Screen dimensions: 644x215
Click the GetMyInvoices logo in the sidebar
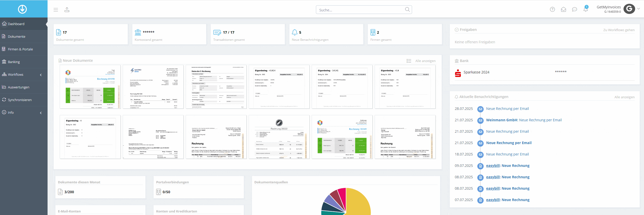[22, 9]
